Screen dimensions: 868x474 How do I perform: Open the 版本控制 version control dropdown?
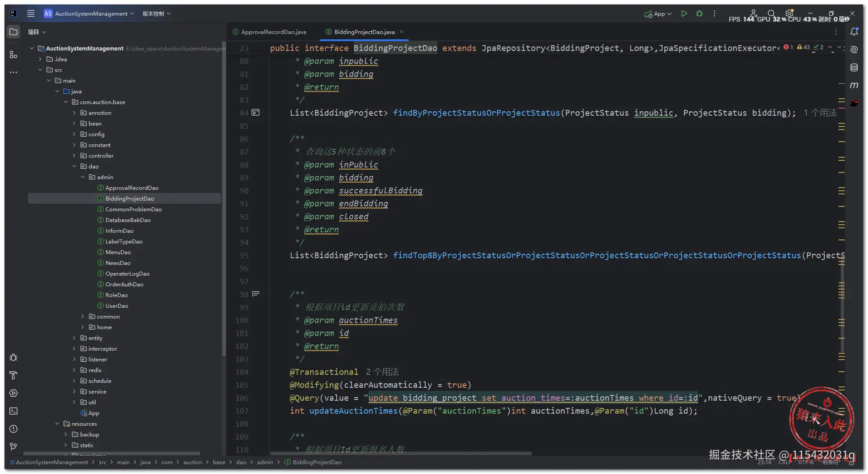[x=157, y=13]
